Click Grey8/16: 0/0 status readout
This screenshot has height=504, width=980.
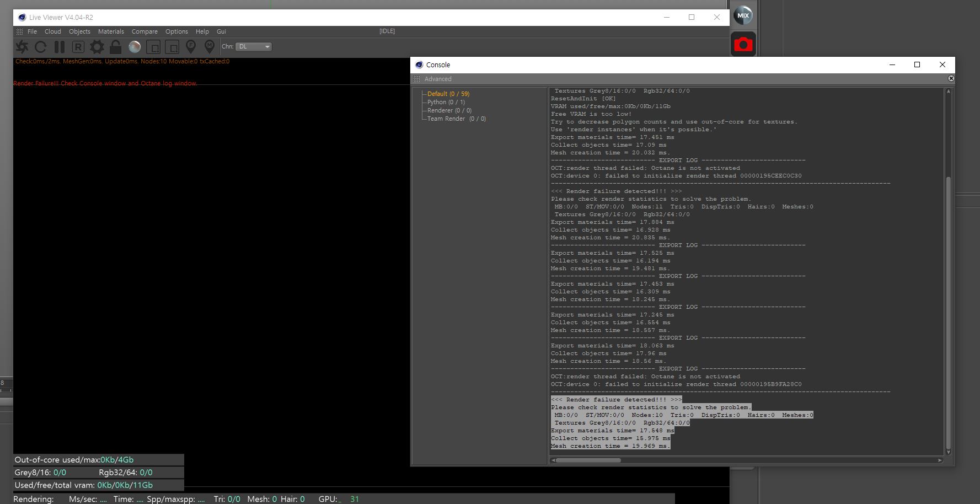40,473
